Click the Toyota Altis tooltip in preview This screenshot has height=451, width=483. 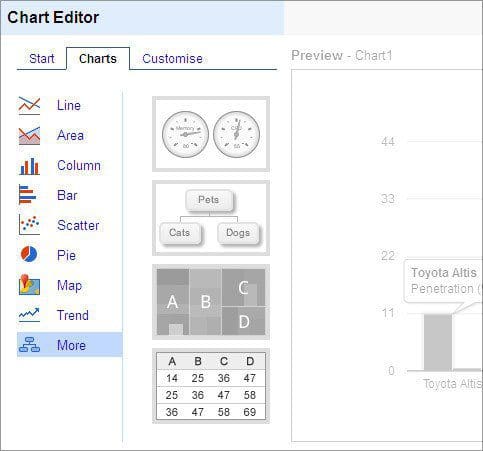tap(444, 281)
